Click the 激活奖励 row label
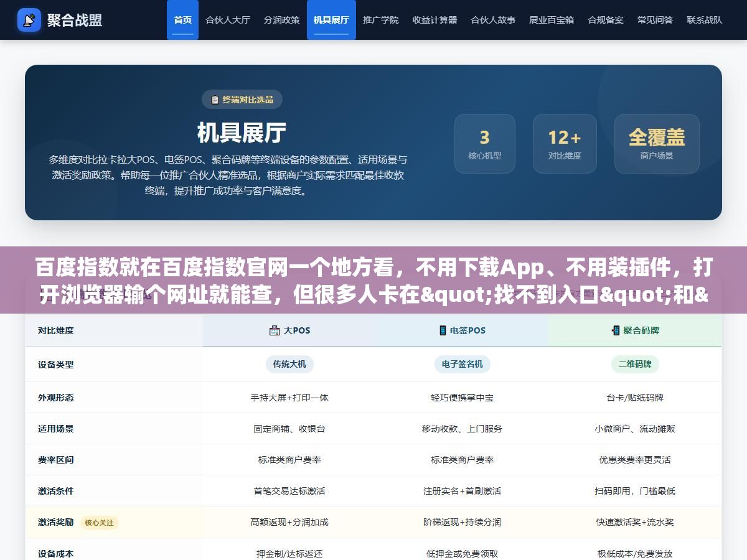Screen dimensions: 747x560 click(56, 522)
